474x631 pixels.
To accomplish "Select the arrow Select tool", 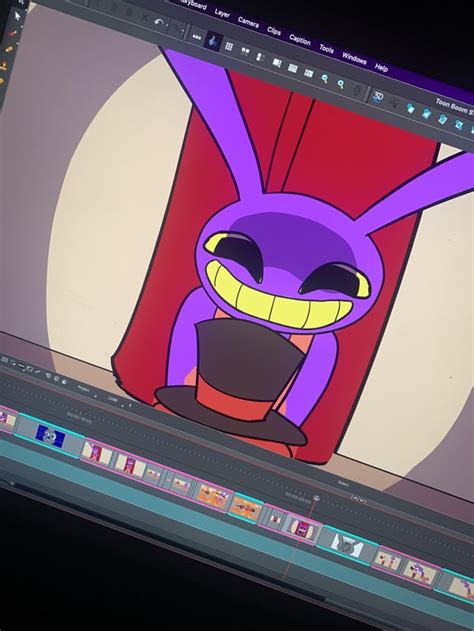I will pos(17,16).
